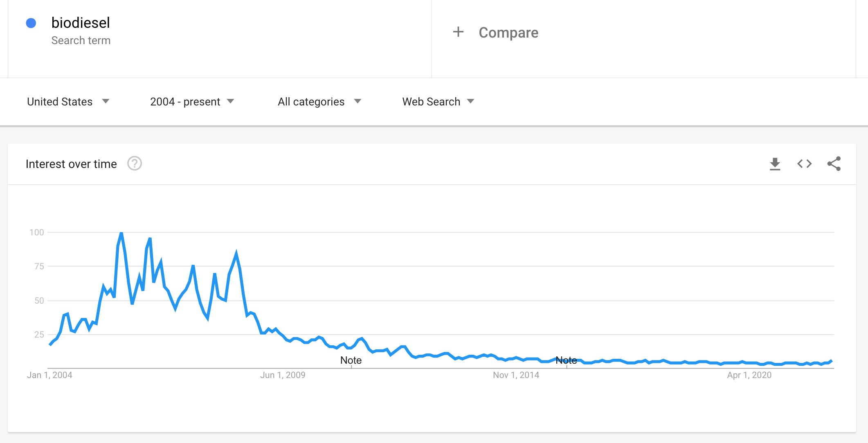Share the interest over time chart
868x443 pixels.
point(834,164)
